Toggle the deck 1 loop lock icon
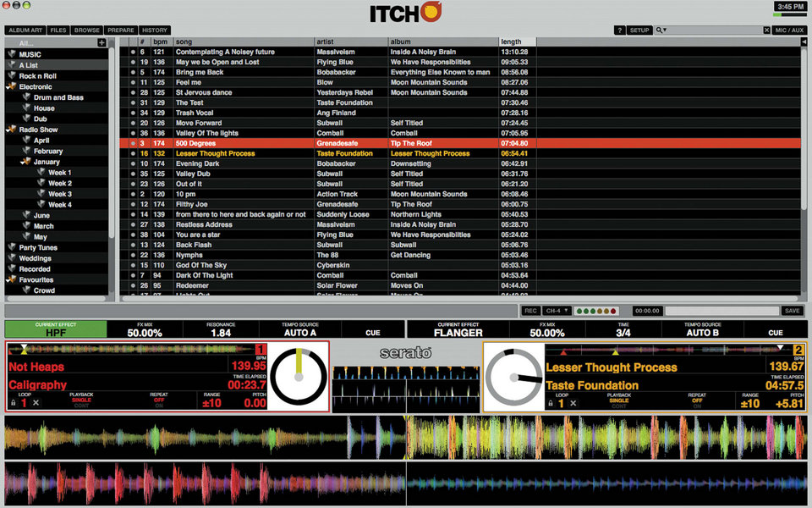812x508 pixels. (14, 403)
